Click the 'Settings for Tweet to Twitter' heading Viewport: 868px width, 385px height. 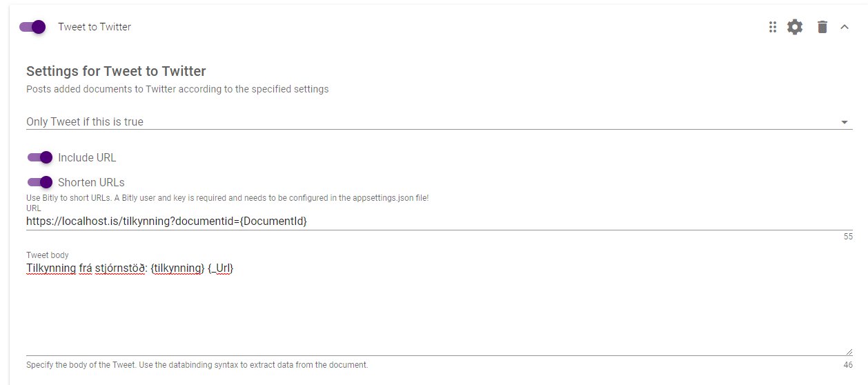coord(116,71)
